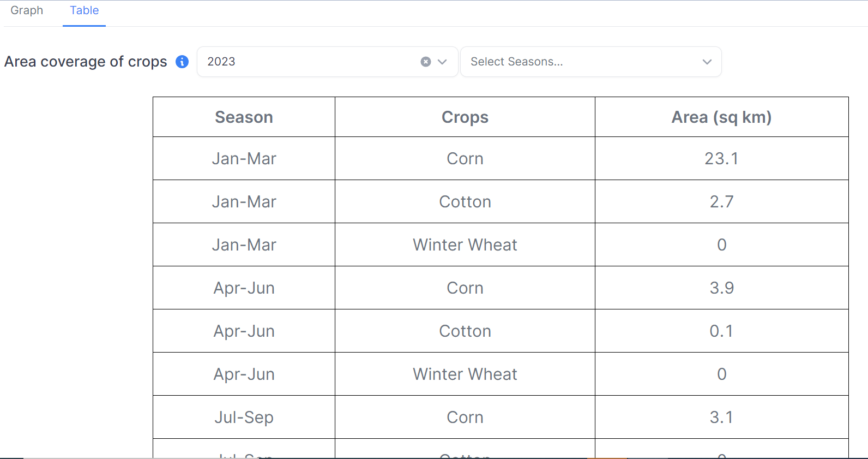Click the seasons dropdown arrow
Image resolution: width=868 pixels, height=459 pixels.
click(707, 62)
